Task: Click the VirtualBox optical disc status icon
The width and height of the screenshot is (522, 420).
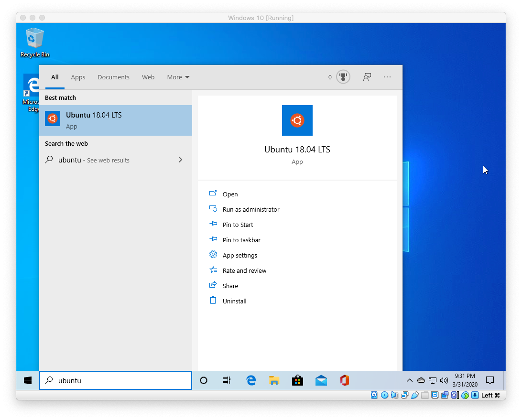Action: [384, 395]
